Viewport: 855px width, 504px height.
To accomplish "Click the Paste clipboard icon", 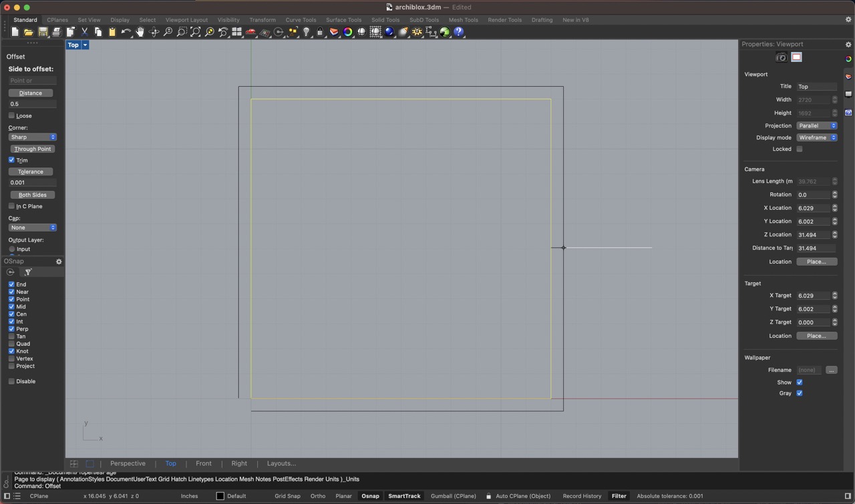I will (112, 32).
